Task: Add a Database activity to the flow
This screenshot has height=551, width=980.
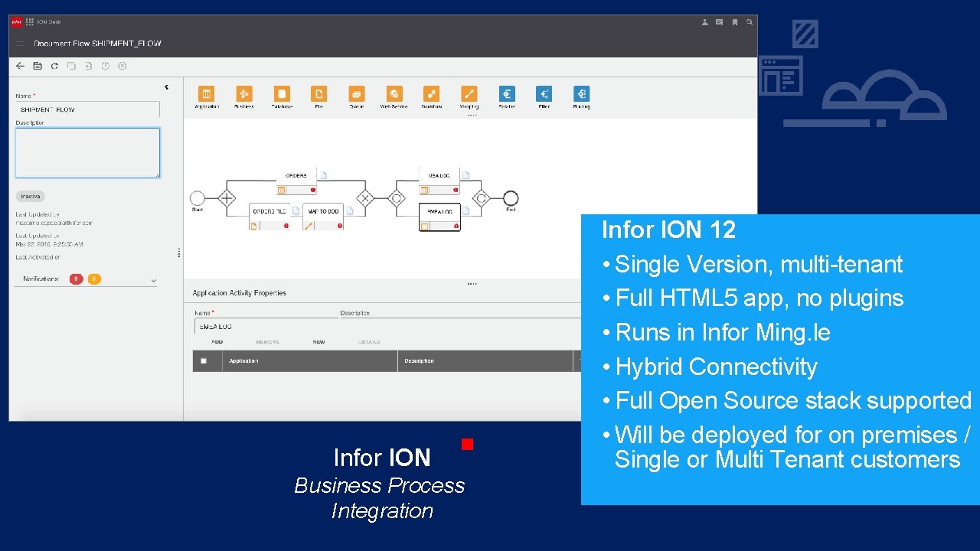Action: coord(281,94)
